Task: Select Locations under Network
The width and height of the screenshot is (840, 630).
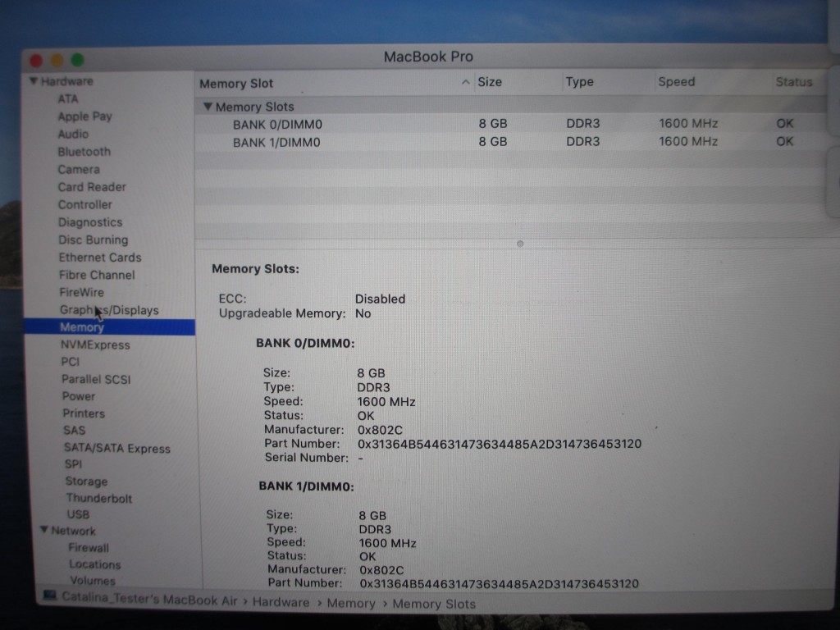Action: point(95,564)
